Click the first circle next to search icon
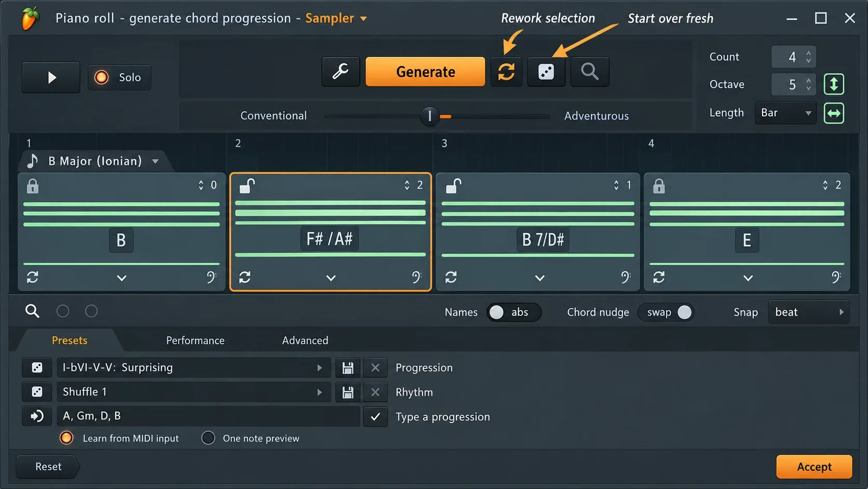 tap(63, 311)
